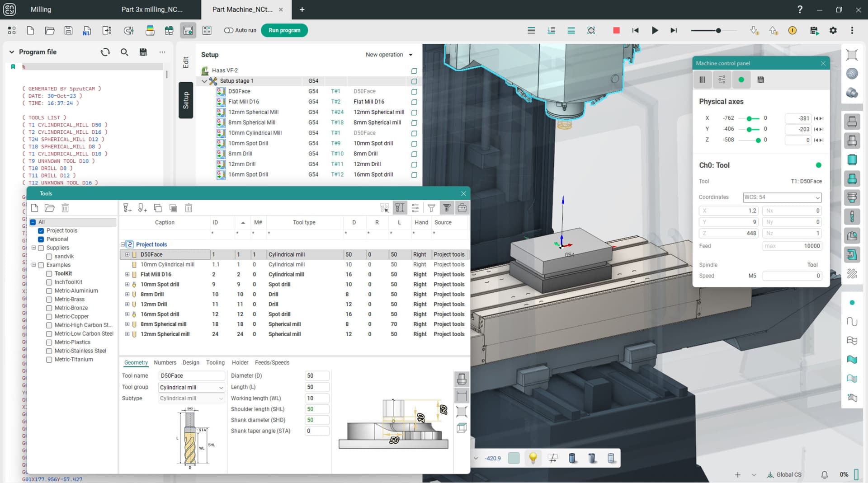Select the new tool icon in Tools window

click(127, 208)
